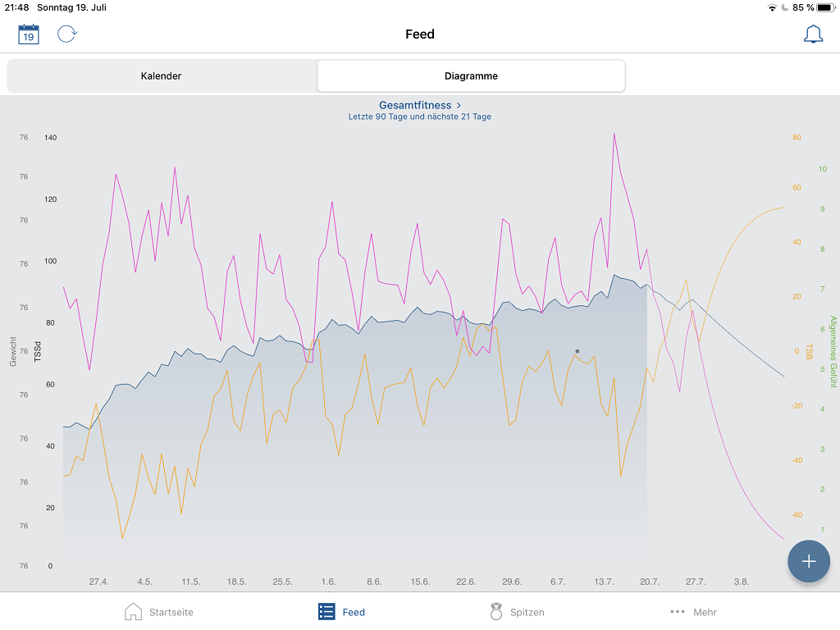
Task: Select the Feed list icon
Action: (326, 612)
